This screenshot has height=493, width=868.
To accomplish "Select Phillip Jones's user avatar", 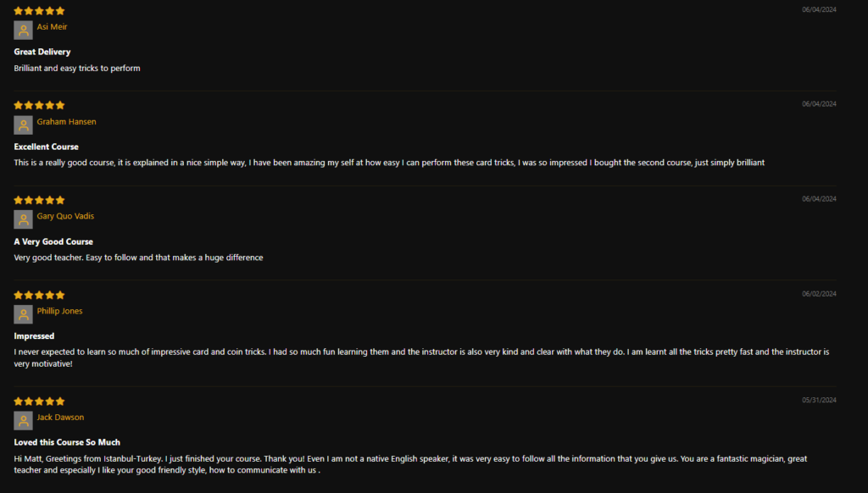I will tap(23, 314).
